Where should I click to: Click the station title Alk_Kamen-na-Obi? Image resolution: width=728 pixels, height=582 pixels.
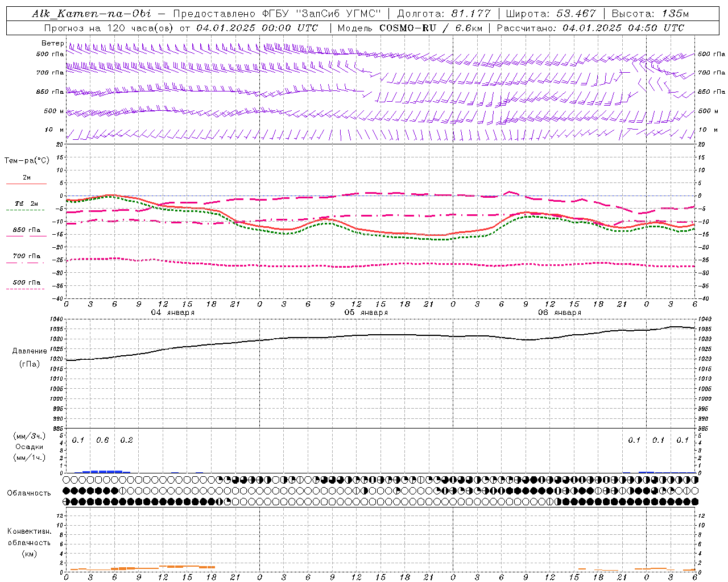coord(92,14)
